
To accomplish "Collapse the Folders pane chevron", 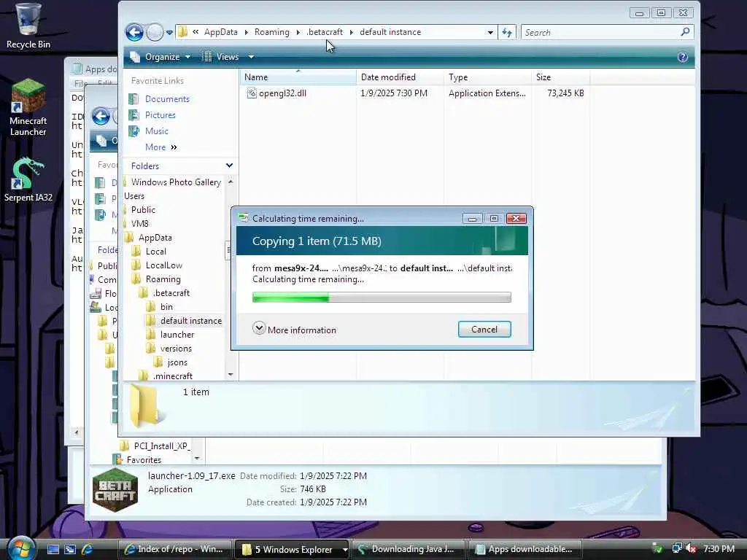I will click(229, 166).
